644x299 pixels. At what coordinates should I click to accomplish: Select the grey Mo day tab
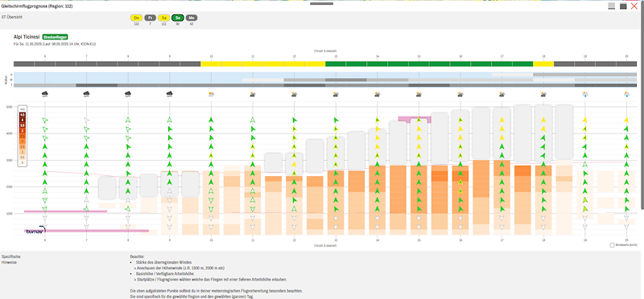(192, 18)
